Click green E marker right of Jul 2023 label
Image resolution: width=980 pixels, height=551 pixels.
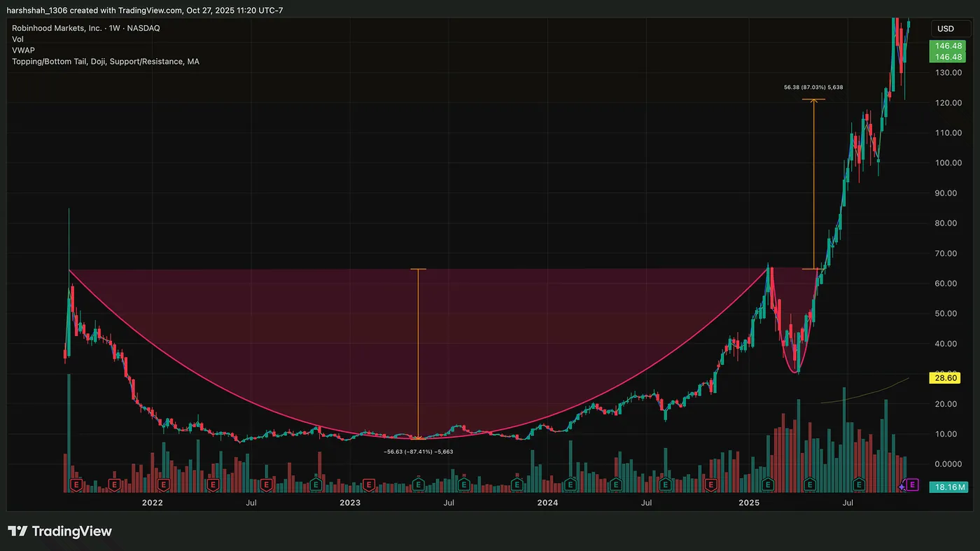463,484
